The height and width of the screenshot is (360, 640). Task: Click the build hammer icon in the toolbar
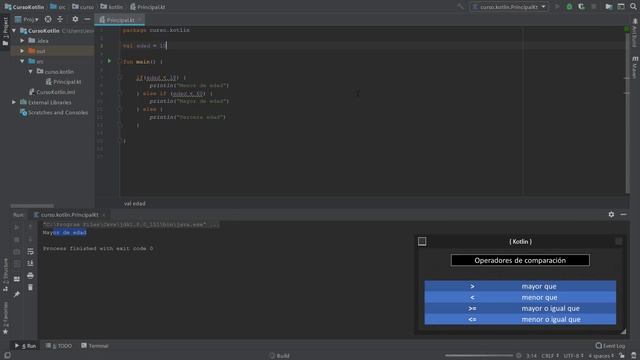point(461,7)
